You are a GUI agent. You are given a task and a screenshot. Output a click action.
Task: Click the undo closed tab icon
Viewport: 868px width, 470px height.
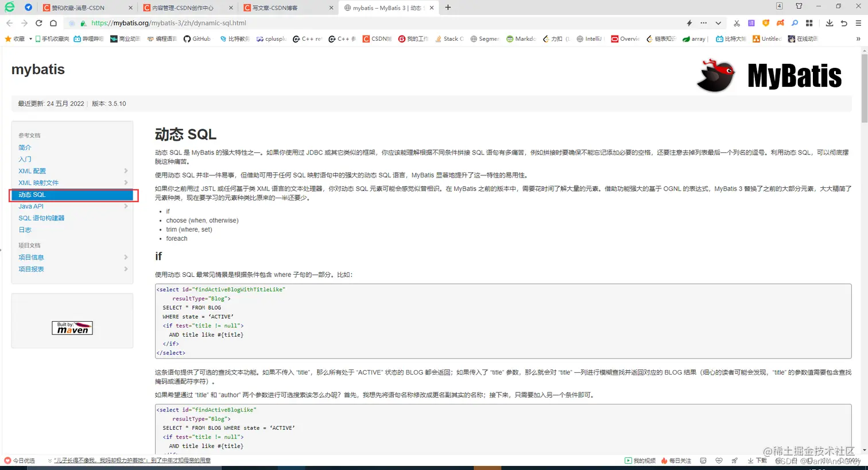click(x=844, y=23)
